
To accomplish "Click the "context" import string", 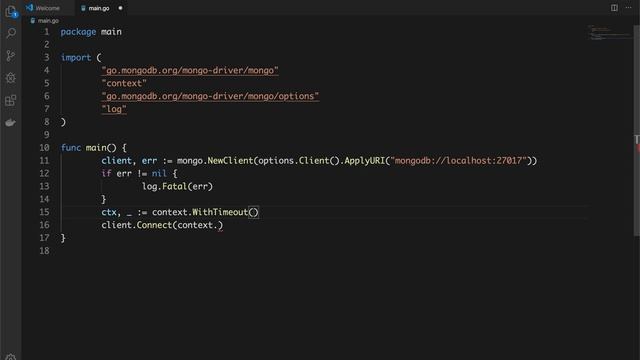I will [124, 83].
